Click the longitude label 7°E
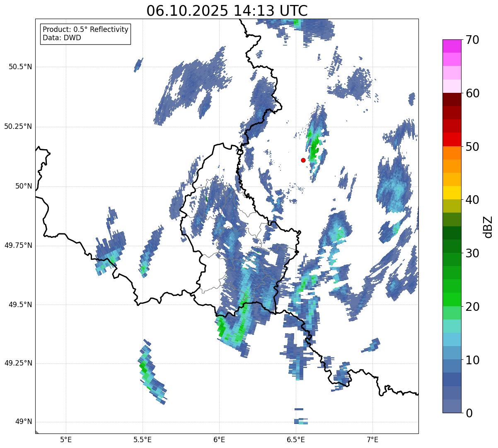The image size is (498, 448). 372,439
